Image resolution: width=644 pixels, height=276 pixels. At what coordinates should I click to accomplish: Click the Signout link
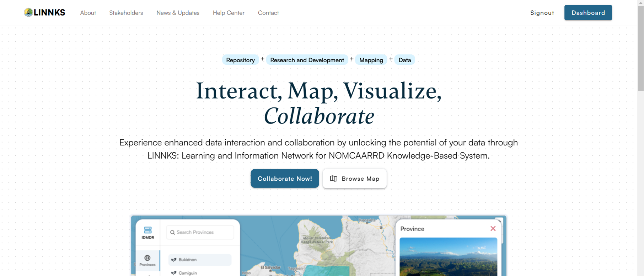click(x=542, y=13)
